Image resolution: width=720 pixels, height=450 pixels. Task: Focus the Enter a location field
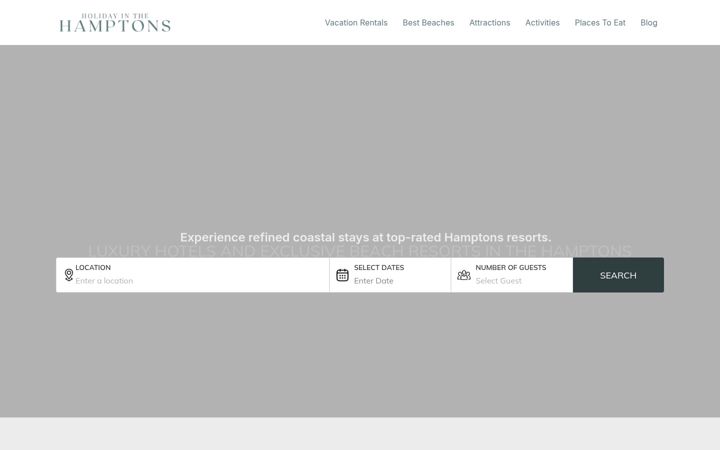(x=104, y=281)
